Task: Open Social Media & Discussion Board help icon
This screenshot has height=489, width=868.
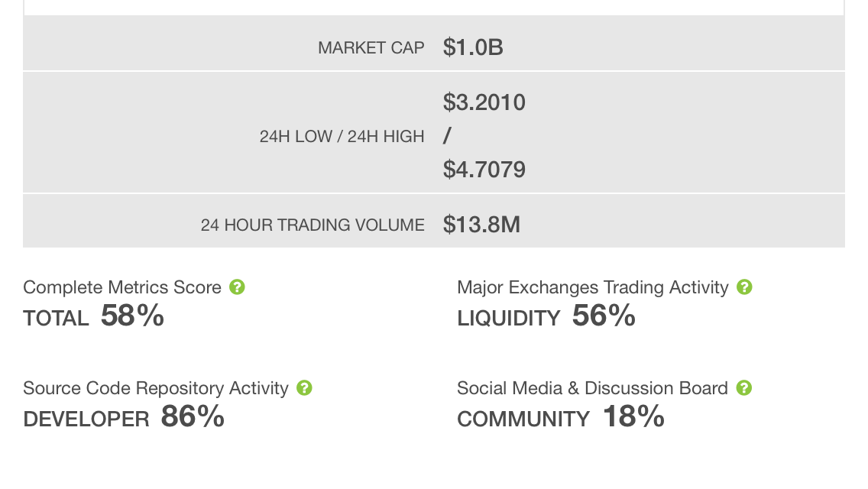Action: 744,388
